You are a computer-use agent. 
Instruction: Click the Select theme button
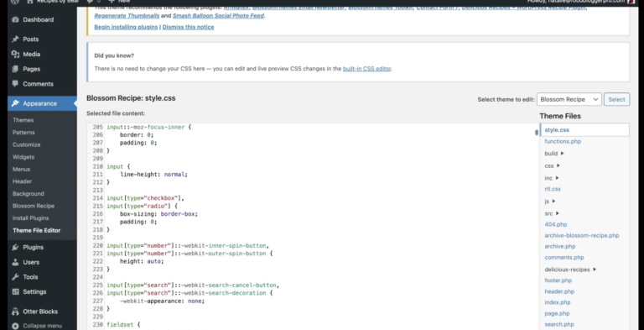pyautogui.click(x=616, y=99)
